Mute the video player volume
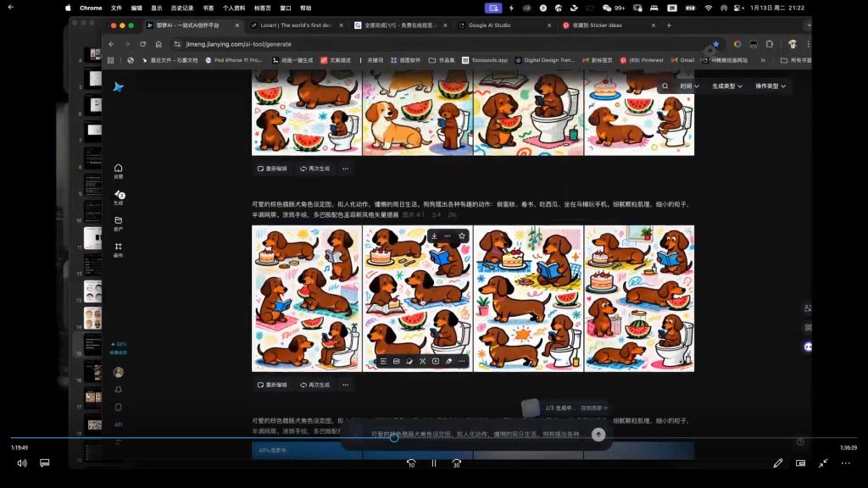Image resolution: width=868 pixels, height=488 pixels. (22, 463)
